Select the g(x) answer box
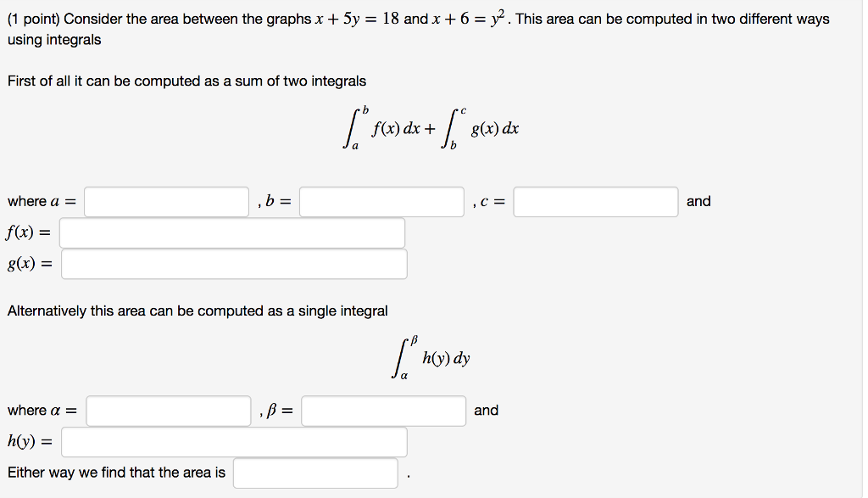The width and height of the screenshot is (868, 498). pyautogui.click(x=235, y=263)
